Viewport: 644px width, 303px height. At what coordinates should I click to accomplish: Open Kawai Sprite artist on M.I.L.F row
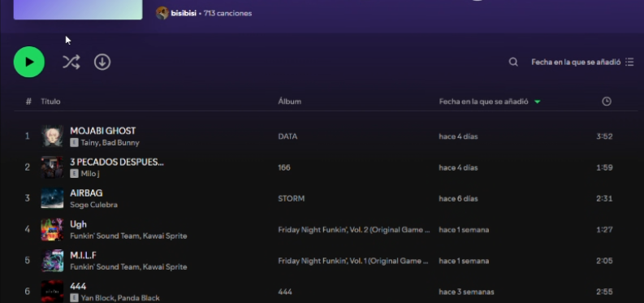(164, 267)
